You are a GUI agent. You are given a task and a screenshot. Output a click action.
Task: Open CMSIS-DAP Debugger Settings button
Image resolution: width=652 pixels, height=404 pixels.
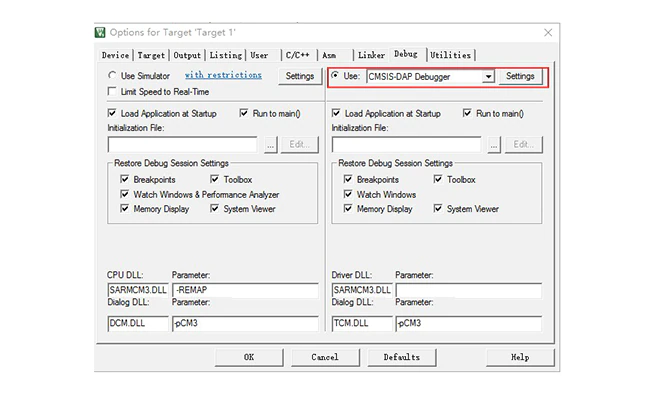click(520, 76)
